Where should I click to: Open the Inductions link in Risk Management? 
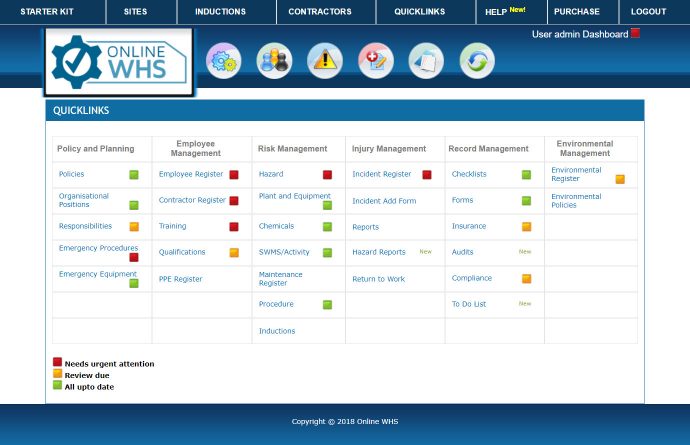pyautogui.click(x=277, y=331)
